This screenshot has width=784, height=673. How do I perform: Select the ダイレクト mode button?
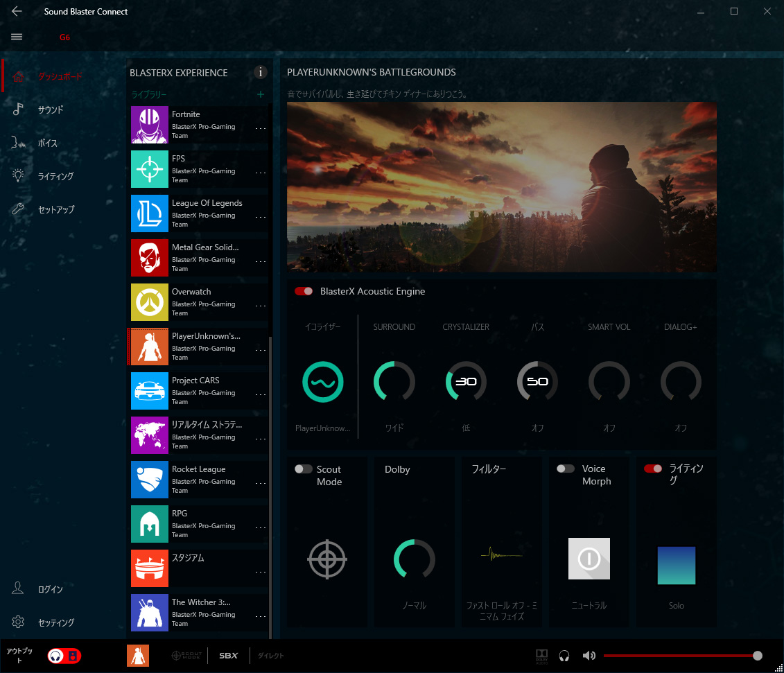pyautogui.click(x=271, y=656)
